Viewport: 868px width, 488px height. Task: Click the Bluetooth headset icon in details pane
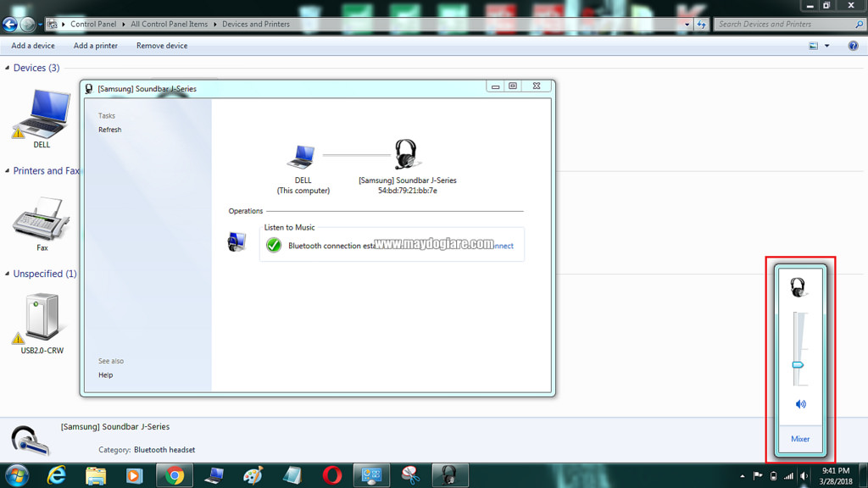(31, 441)
